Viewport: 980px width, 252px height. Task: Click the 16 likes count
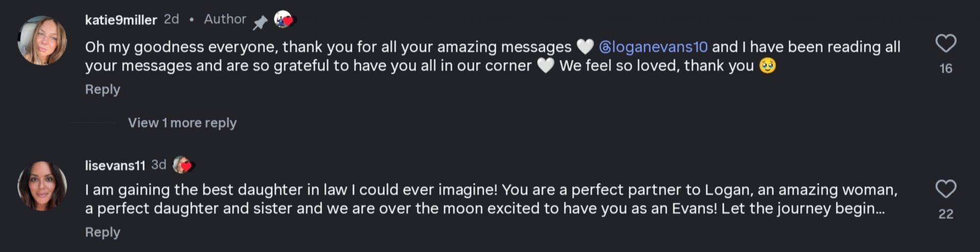pyautogui.click(x=946, y=68)
